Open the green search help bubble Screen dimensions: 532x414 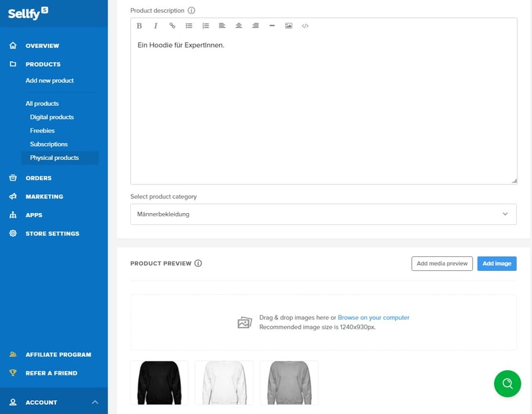tap(507, 383)
